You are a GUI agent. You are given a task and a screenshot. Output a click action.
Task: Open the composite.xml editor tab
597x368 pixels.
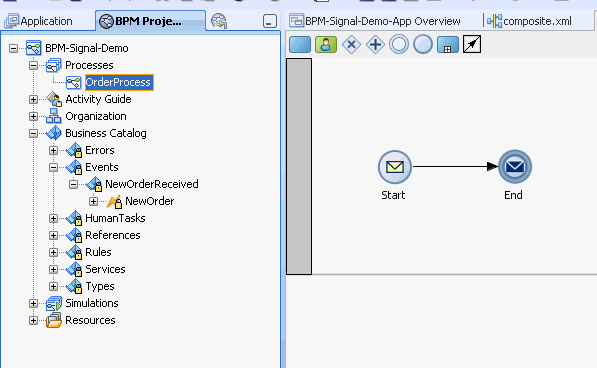click(x=529, y=21)
